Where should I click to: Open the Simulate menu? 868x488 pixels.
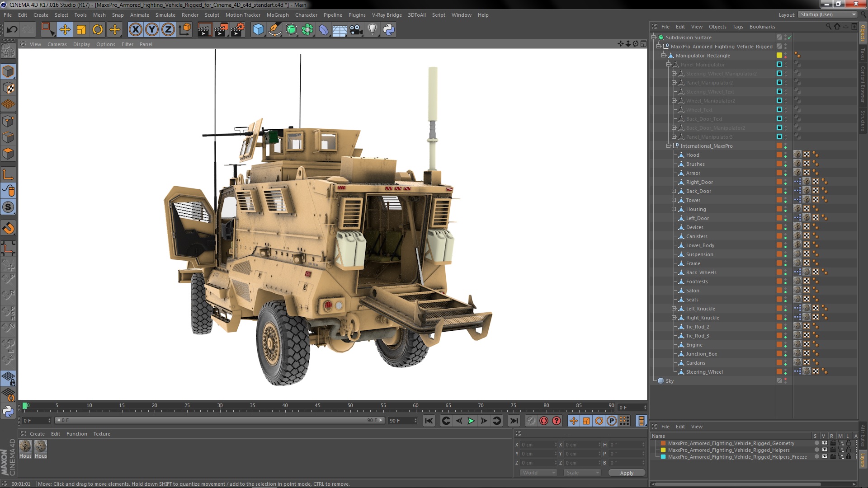tap(165, 15)
